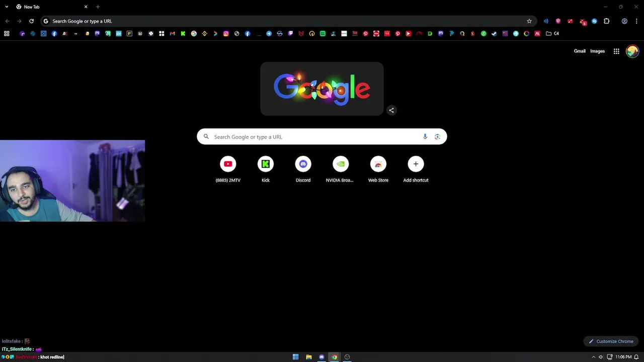Screen dimensions: 644x362
Task: Click the Google search box
Action: 322,137
